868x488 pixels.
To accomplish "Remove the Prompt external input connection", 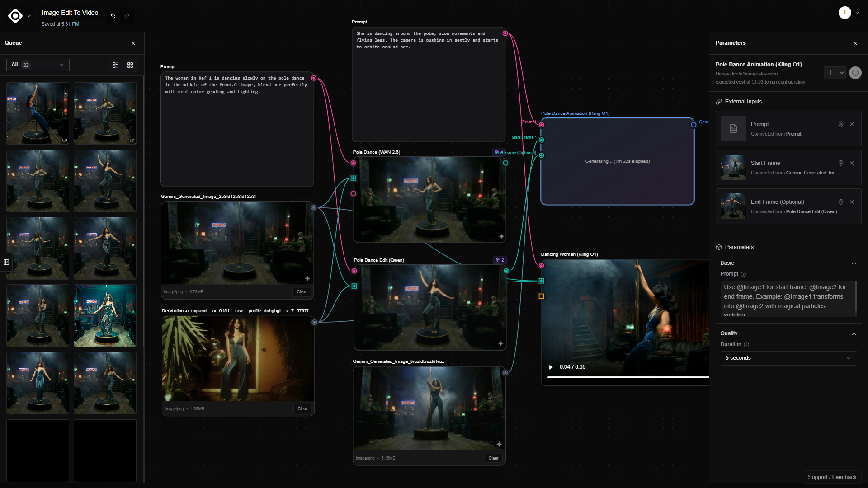I will pyautogui.click(x=852, y=124).
